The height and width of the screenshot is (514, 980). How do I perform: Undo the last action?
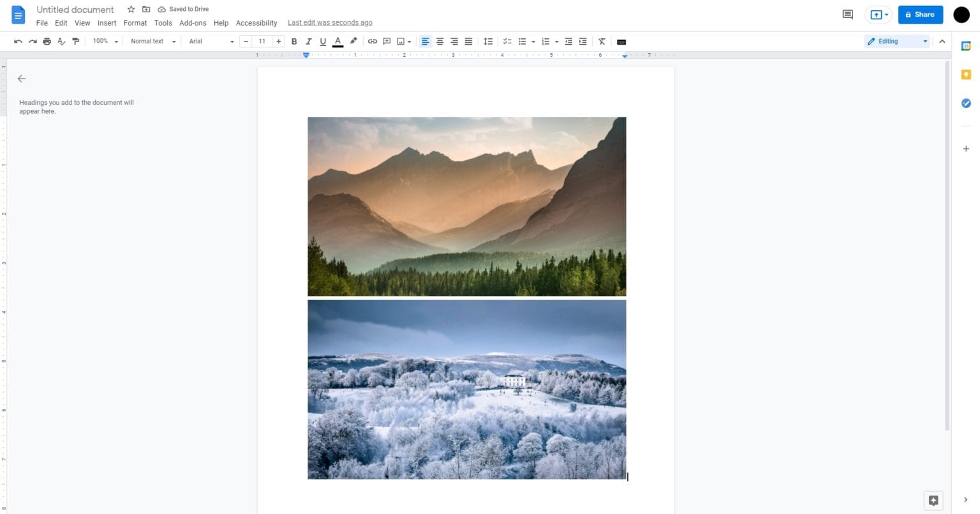pos(18,41)
